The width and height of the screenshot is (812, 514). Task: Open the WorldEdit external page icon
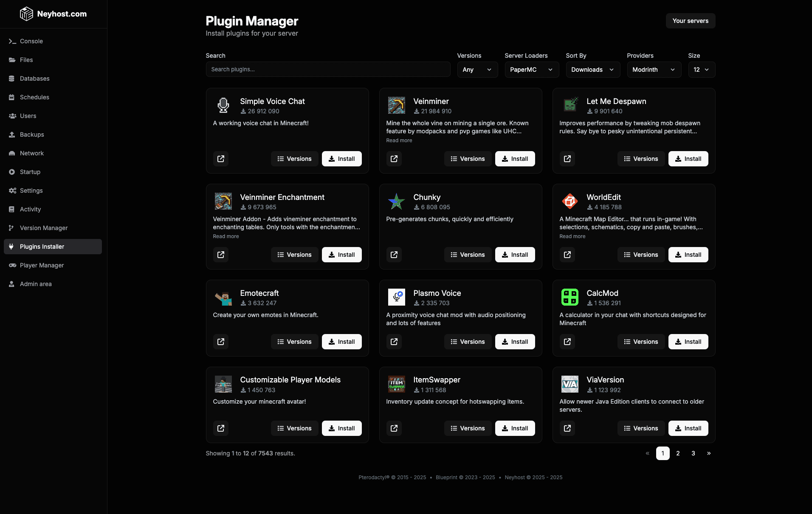point(567,255)
